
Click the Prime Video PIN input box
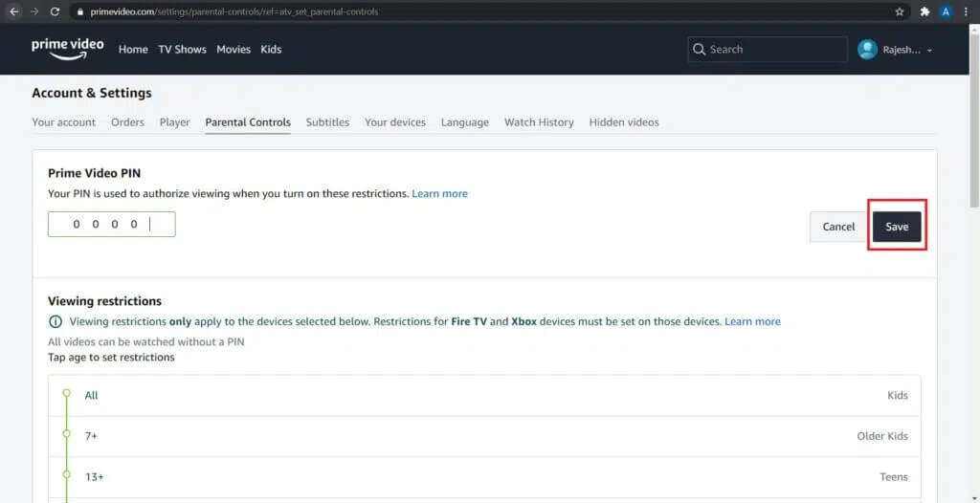112,225
